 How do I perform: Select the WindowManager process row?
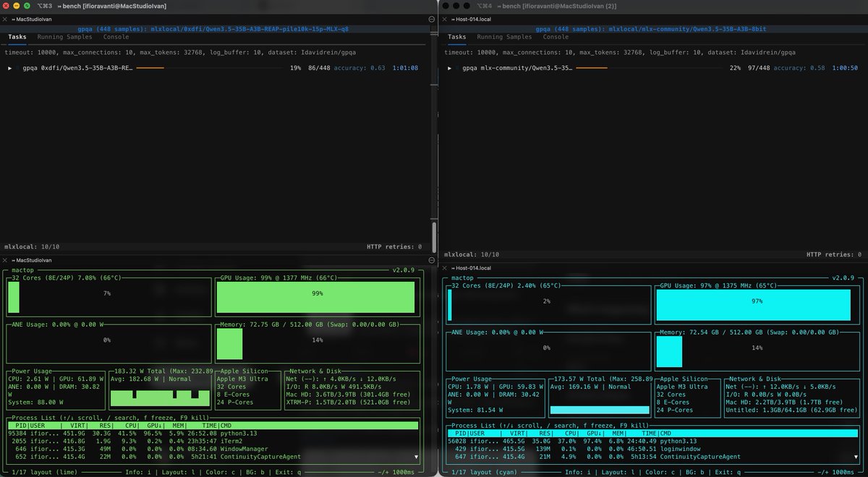[x=213, y=449]
